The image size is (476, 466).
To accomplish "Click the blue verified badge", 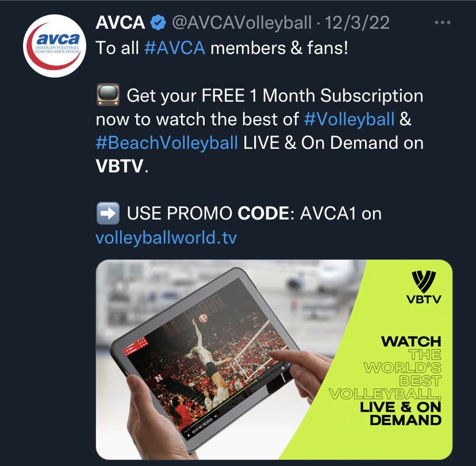I will pyautogui.click(x=158, y=23).
